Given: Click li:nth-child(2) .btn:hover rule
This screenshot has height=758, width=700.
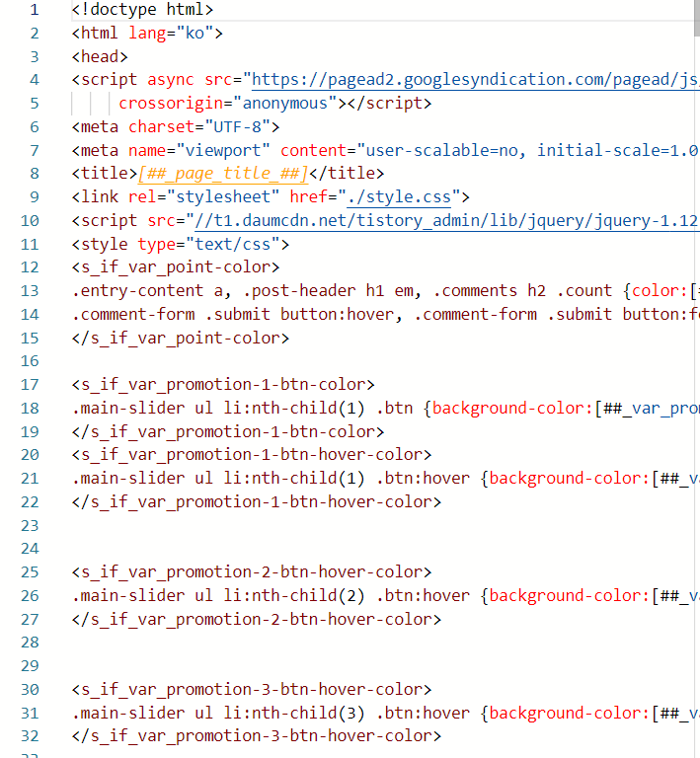Looking at the screenshot, I should [347, 596].
